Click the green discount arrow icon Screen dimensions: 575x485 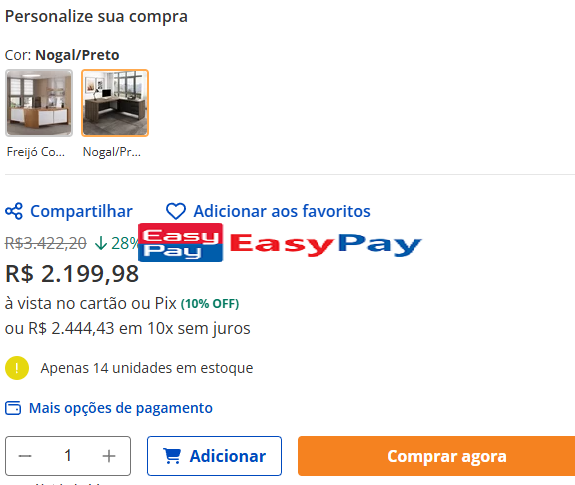[101, 243]
